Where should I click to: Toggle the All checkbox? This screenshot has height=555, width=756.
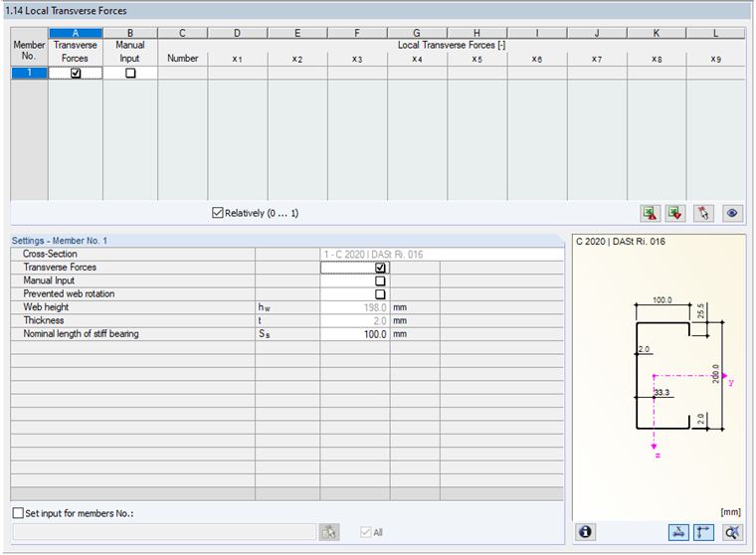pos(365,532)
